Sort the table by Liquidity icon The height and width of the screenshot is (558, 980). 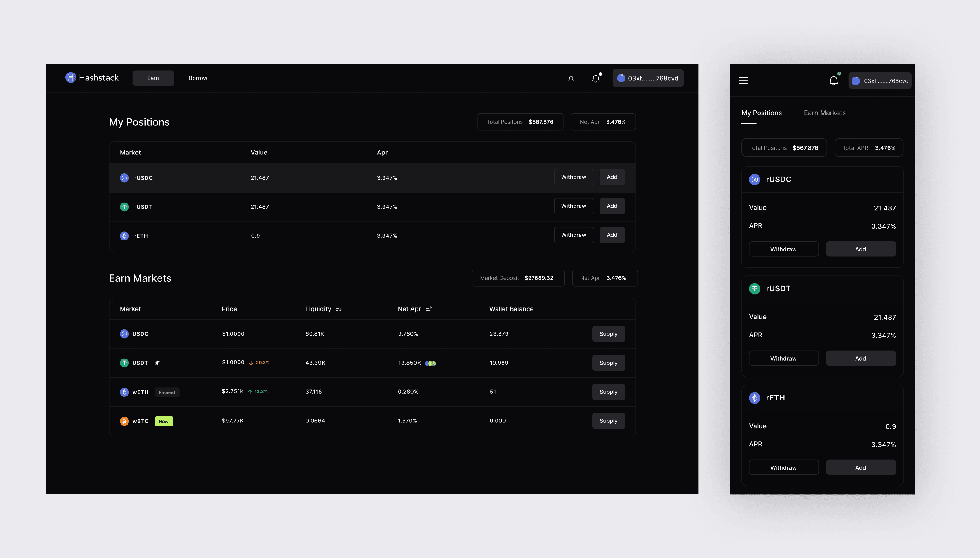(339, 309)
